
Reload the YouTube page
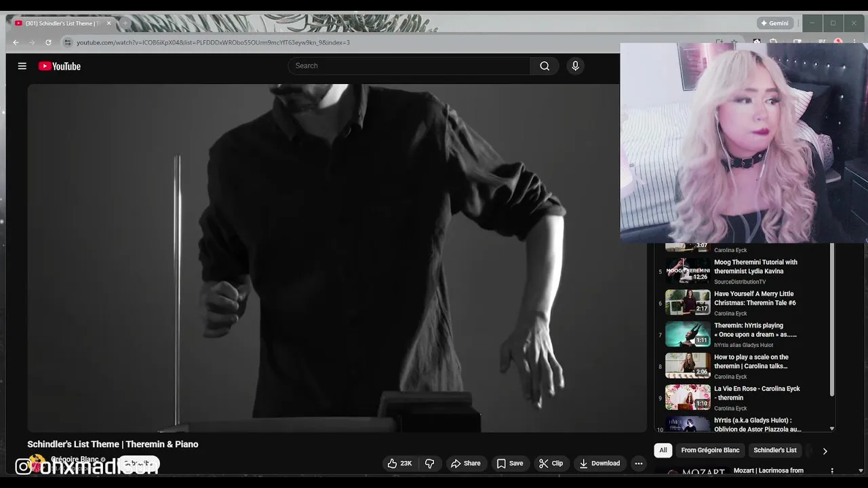click(x=48, y=42)
